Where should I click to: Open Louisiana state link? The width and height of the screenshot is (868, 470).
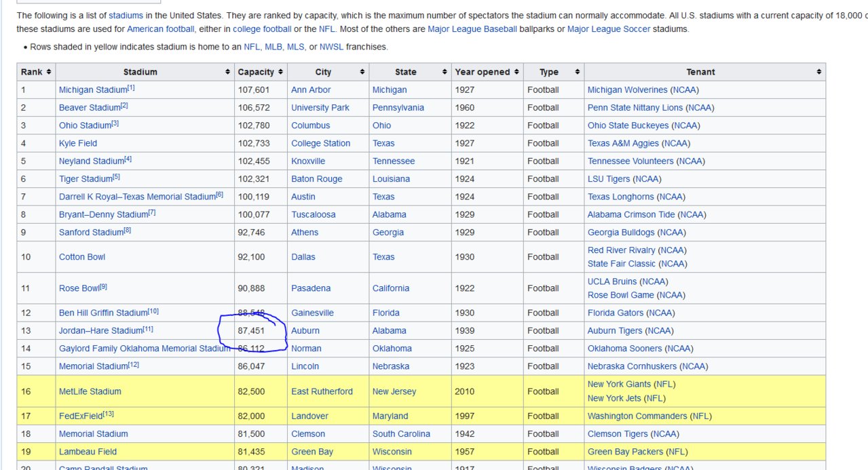pyautogui.click(x=392, y=179)
